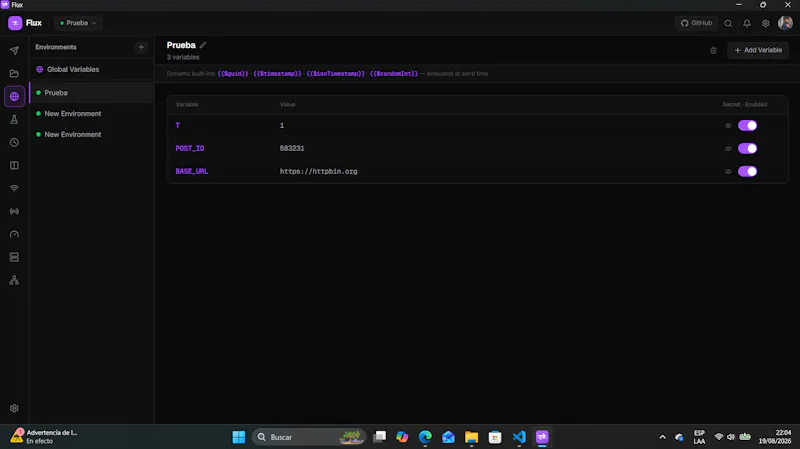Click the POST_ID variable name cell
800x449 pixels.
[x=190, y=148]
